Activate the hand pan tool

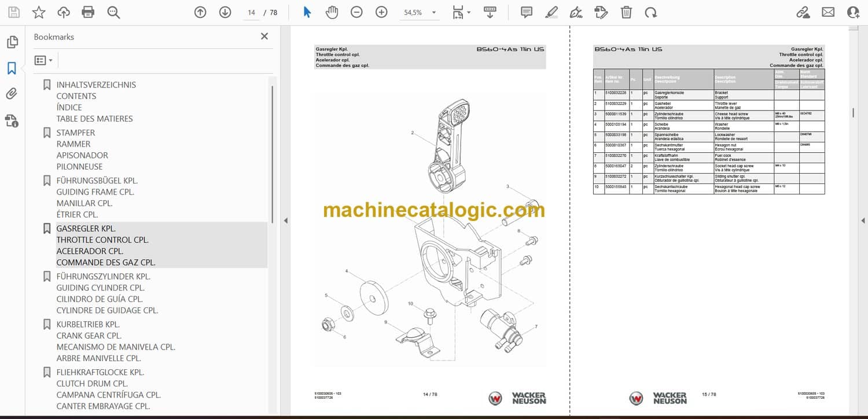[x=332, y=12]
